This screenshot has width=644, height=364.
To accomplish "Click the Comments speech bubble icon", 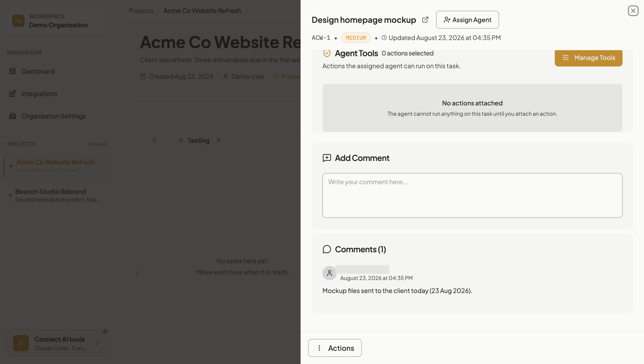I will tap(327, 249).
